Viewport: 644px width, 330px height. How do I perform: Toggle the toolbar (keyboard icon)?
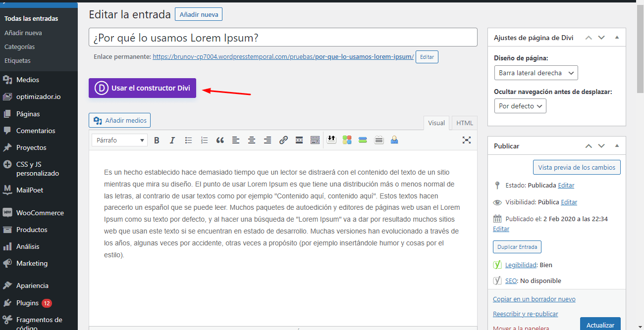coord(315,140)
